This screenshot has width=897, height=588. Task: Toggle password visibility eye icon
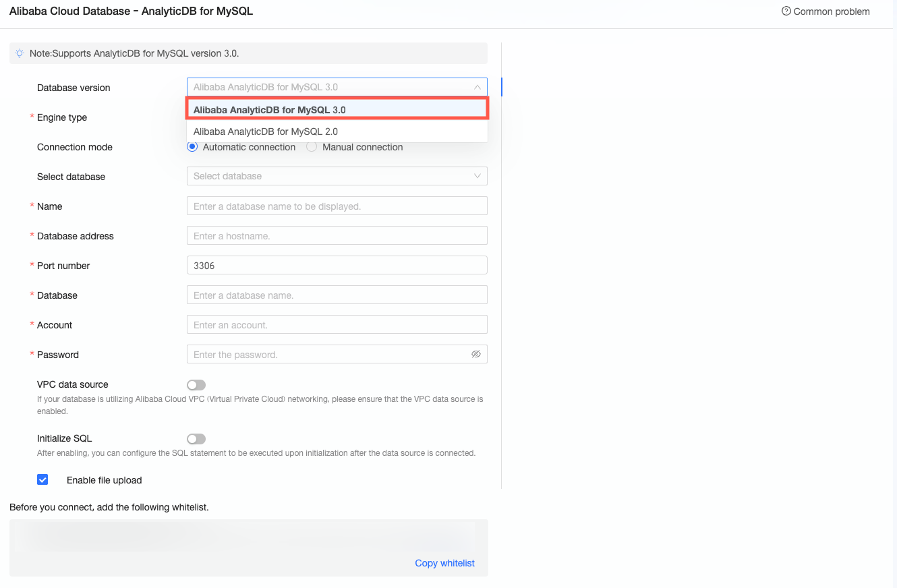(475, 354)
